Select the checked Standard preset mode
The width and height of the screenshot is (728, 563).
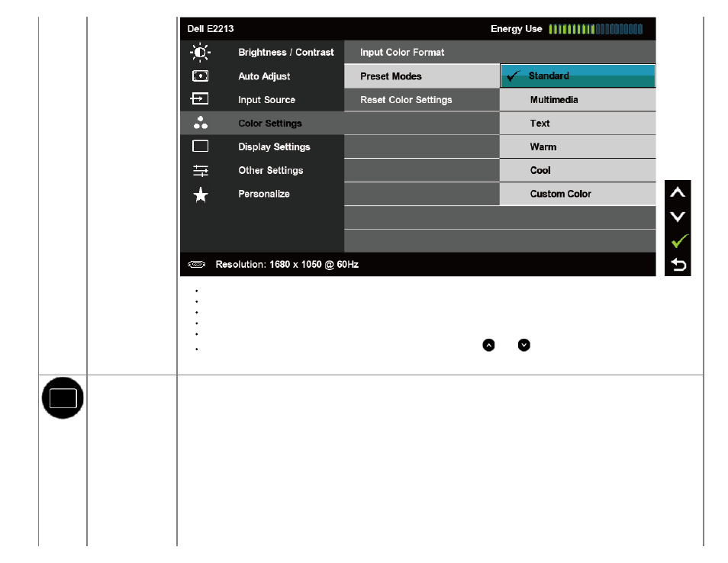coord(578,76)
